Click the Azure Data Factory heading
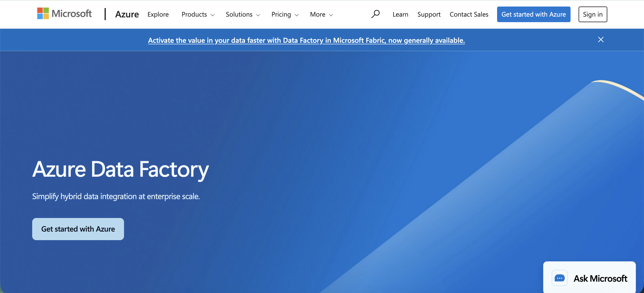 (x=120, y=170)
